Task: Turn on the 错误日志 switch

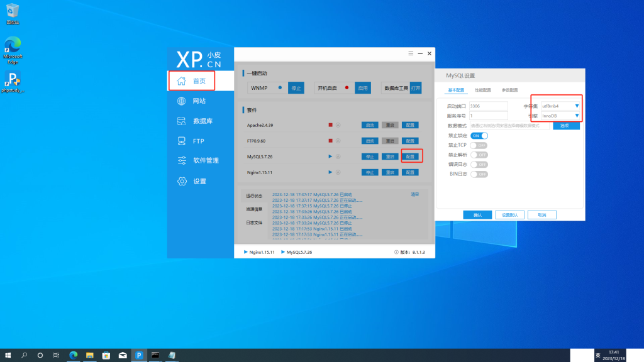Action: (x=479, y=165)
